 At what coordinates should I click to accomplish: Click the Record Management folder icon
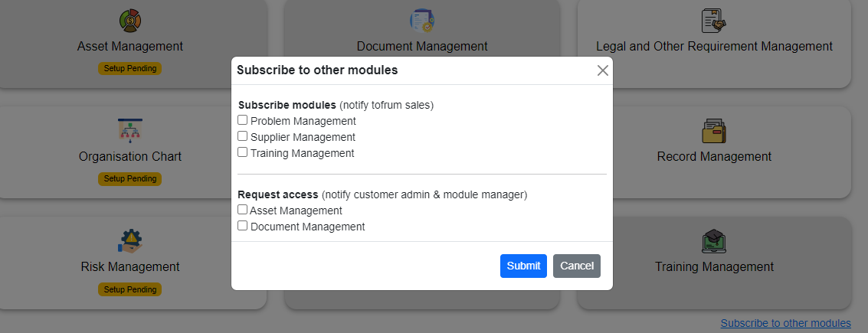(713, 131)
